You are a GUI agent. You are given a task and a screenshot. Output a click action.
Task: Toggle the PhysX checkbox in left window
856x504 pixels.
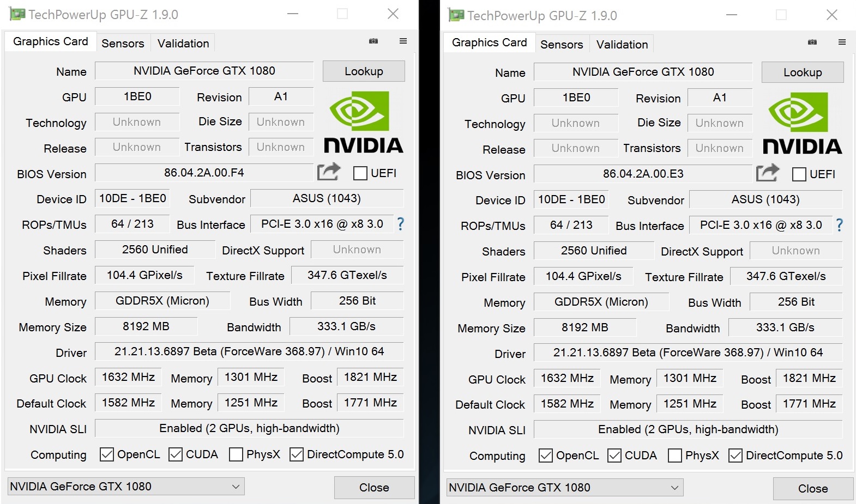pyautogui.click(x=236, y=454)
